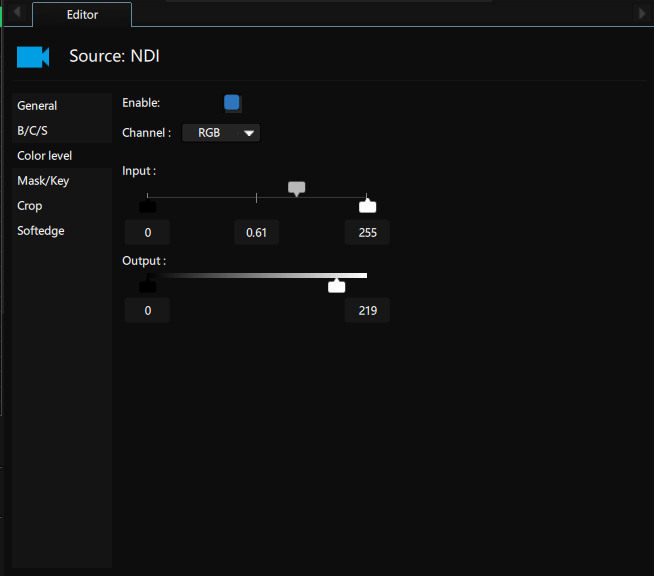Open the Crop section
Image resolution: width=654 pixels, height=576 pixels.
tap(30, 206)
